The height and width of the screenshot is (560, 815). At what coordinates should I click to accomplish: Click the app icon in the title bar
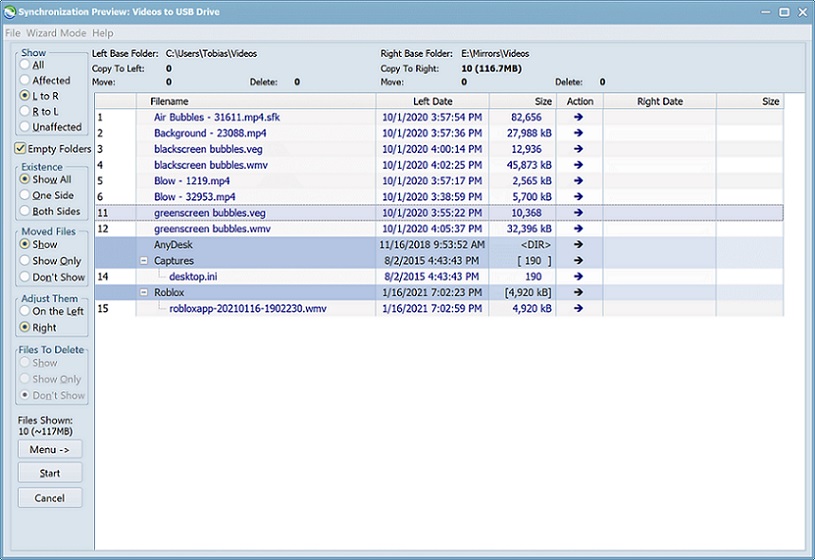pyautogui.click(x=9, y=11)
